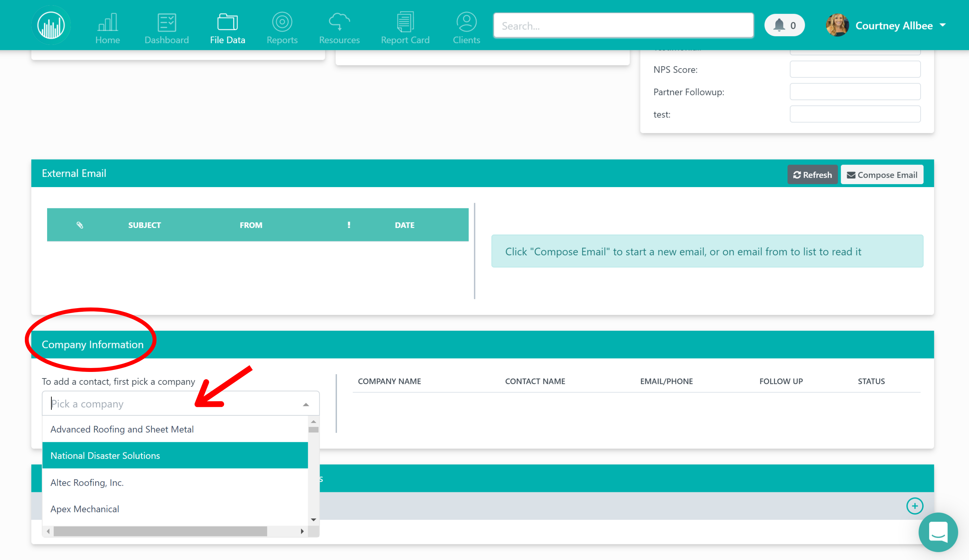Sort emails by FROM column
The width and height of the screenshot is (969, 560).
coord(251,225)
